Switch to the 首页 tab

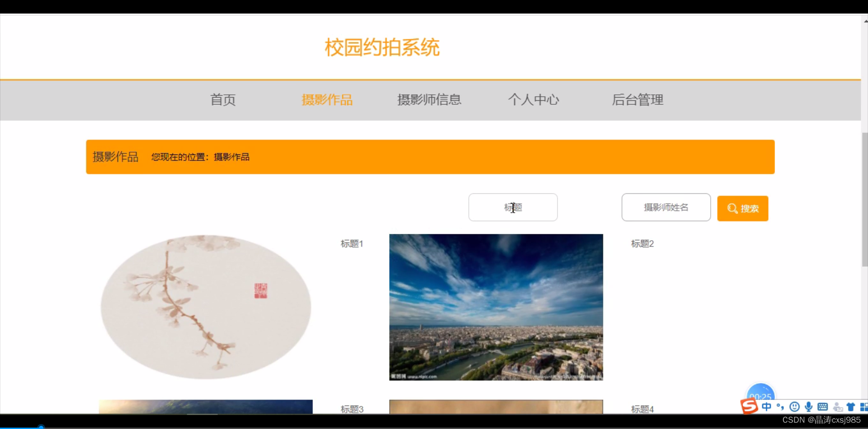pos(222,100)
